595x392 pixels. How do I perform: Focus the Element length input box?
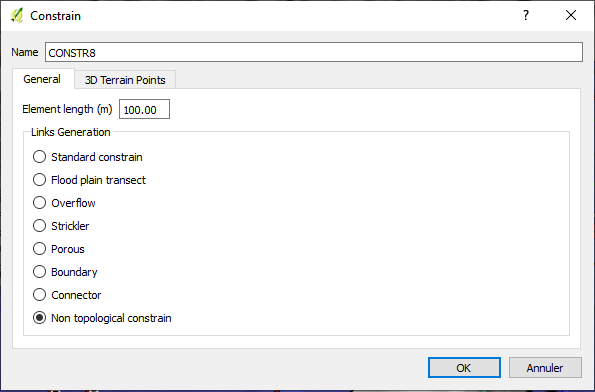(x=144, y=109)
